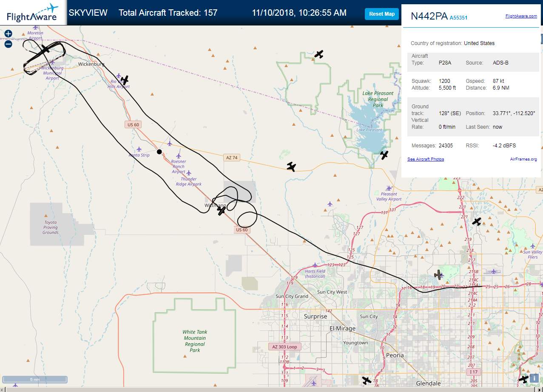Click the Peoria city label
This screenshot has width=543, height=392.
(x=395, y=355)
